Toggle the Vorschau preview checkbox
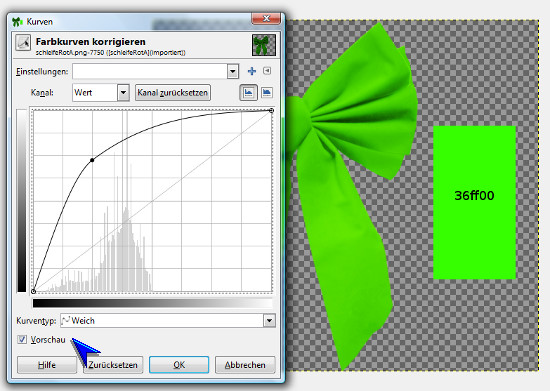 point(22,339)
